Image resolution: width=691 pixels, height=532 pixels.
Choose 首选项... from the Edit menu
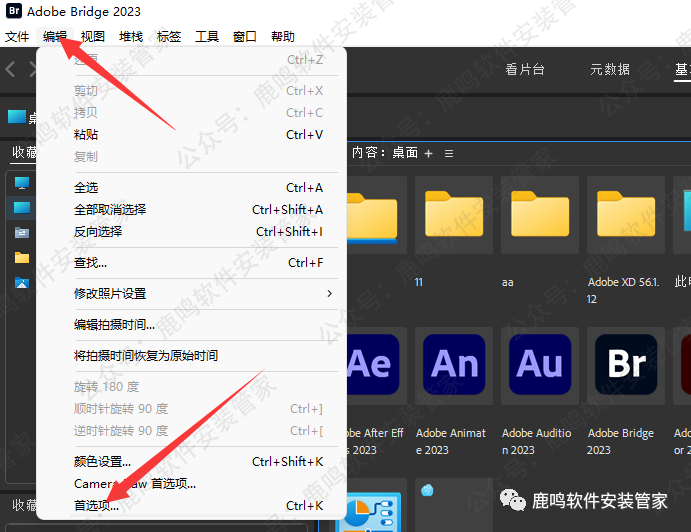(96, 505)
